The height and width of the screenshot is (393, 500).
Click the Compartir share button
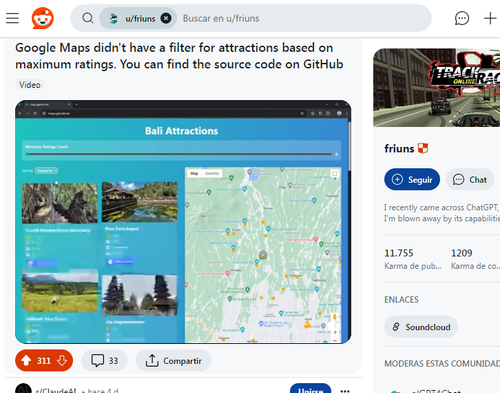point(173,360)
